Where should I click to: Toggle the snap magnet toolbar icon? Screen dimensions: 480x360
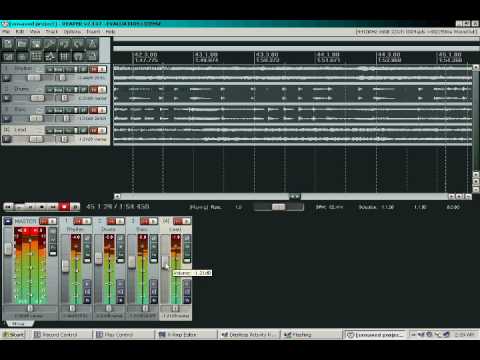point(78,56)
